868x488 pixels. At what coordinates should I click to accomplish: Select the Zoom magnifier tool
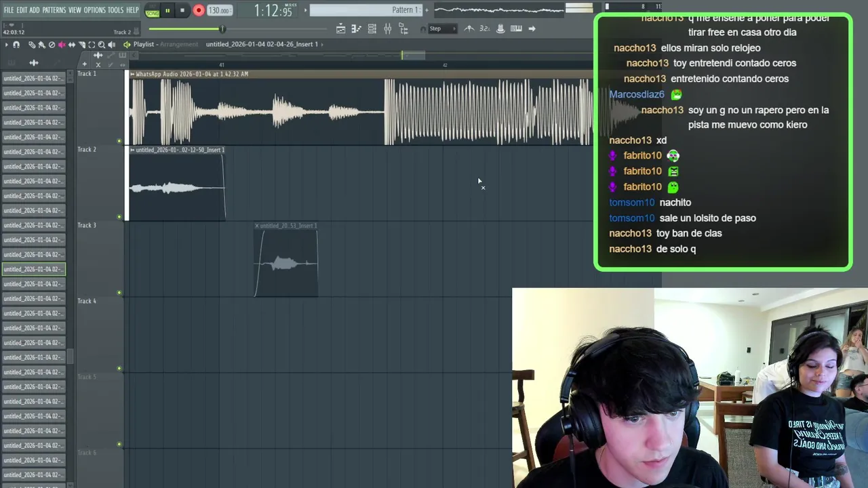tap(102, 45)
